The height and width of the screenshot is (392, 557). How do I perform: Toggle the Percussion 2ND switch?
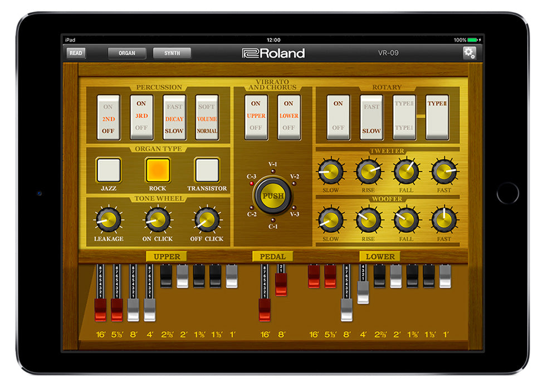pyautogui.click(x=109, y=117)
